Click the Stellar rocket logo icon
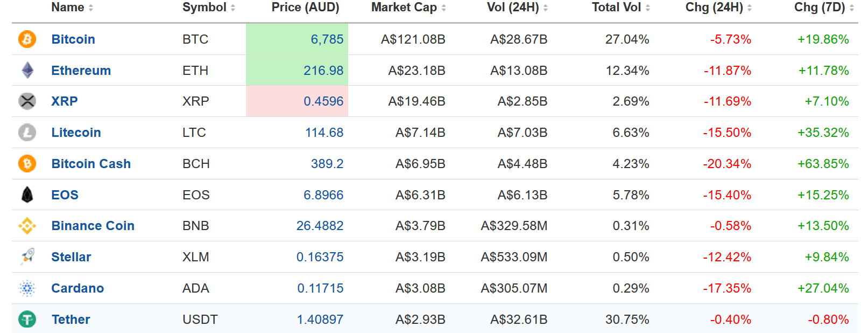The width and height of the screenshot is (868, 333). (27, 256)
